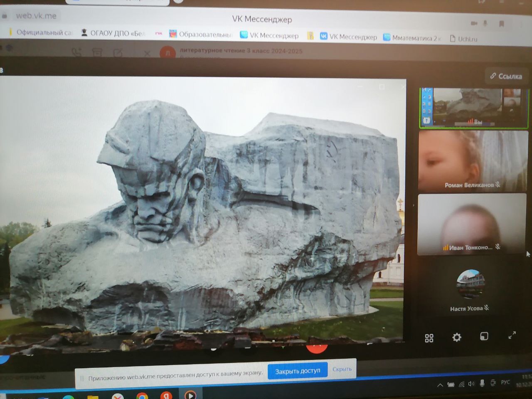Click microphone indicator icon in address bar
The width and height of the screenshot is (532, 399).
485,23
